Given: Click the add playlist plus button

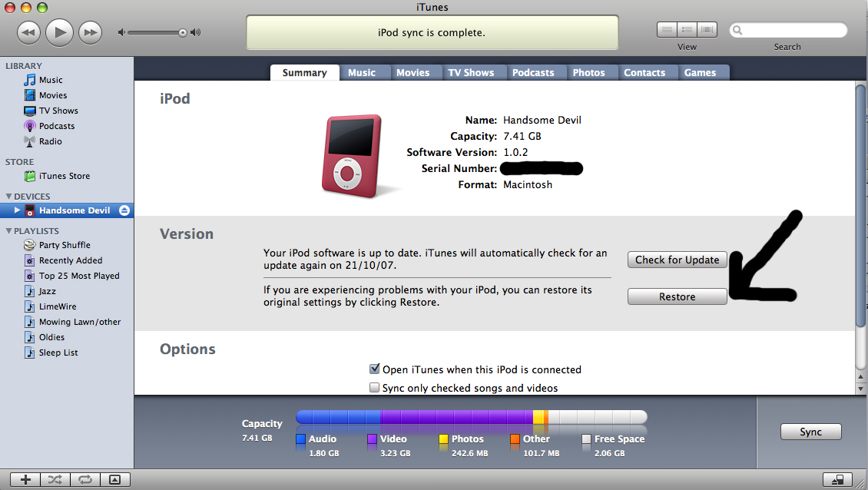Looking at the screenshot, I should point(25,479).
